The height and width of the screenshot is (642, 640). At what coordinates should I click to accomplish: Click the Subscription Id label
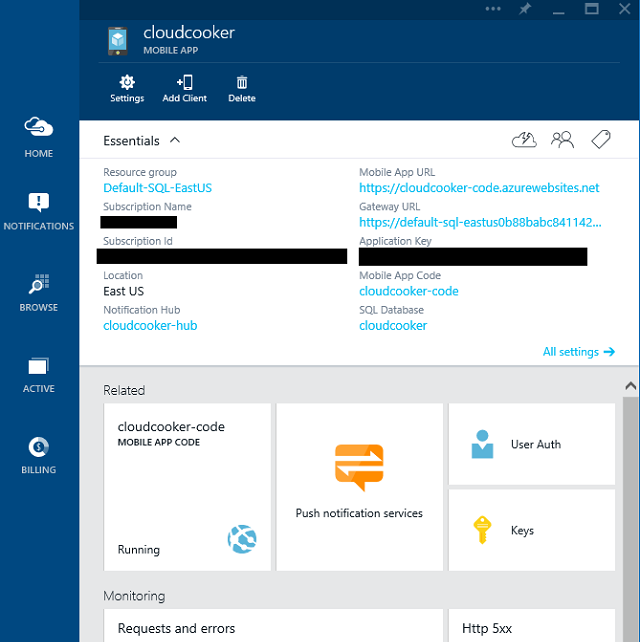(138, 241)
